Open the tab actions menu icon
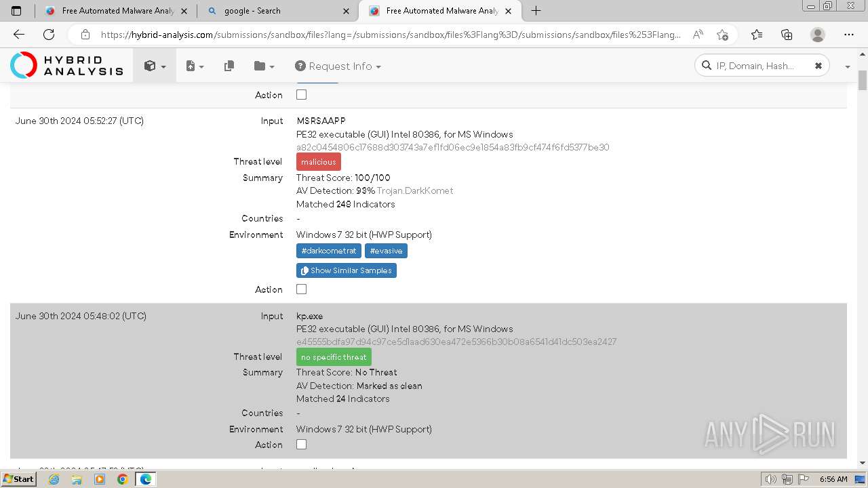The image size is (868, 488). [x=16, y=11]
